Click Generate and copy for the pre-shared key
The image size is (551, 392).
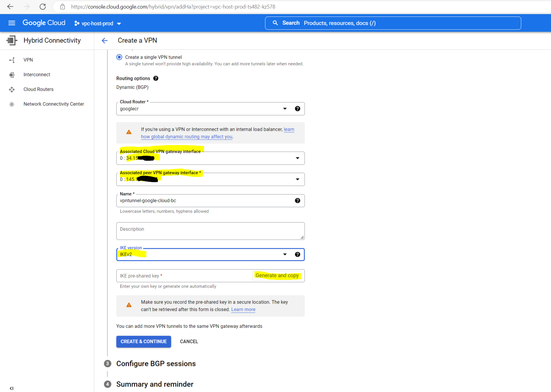tap(277, 275)
